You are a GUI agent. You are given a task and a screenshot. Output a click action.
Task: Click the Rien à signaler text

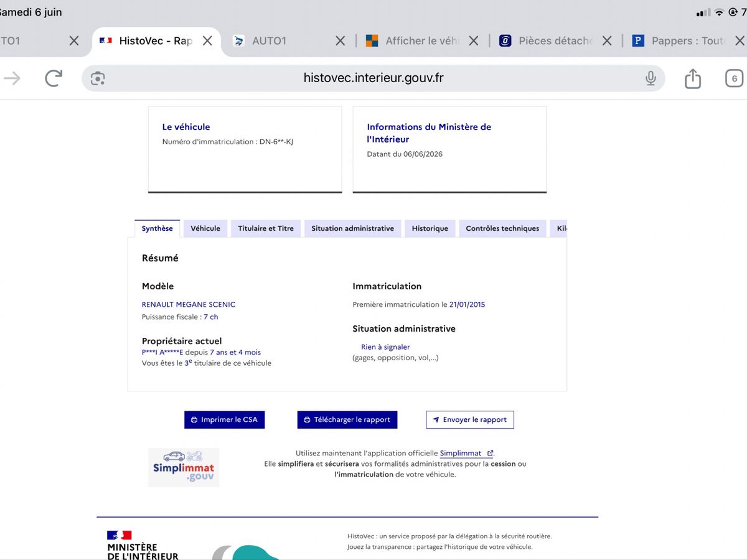(385, 347)
